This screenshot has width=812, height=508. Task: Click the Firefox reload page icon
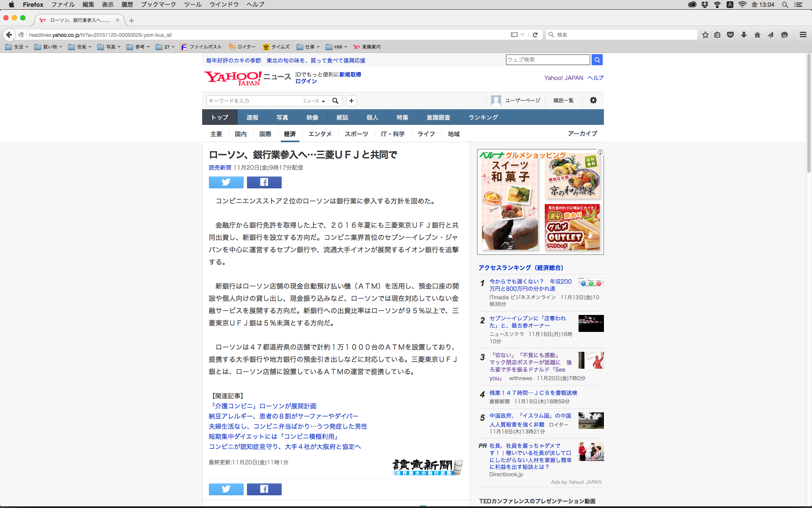[x=535, y=35]
